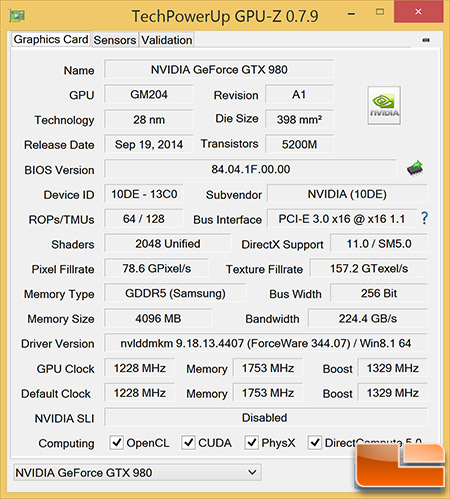Viewport: 450px width, 499px height.
Task: Click the Name field showing GTX 980
Action: click(x=219, y=69)
